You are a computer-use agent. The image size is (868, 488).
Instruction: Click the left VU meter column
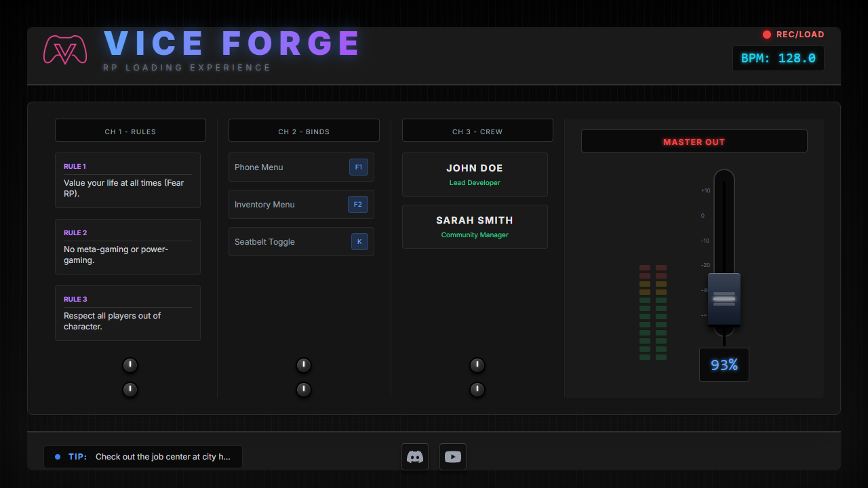pos(645,312)
